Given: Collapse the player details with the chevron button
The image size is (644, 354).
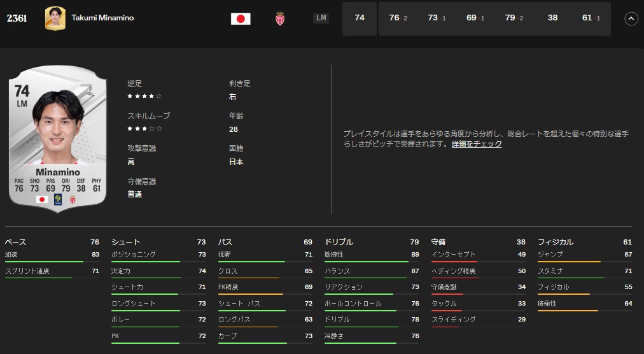Looking at the screenshot, I should (631, 18).
